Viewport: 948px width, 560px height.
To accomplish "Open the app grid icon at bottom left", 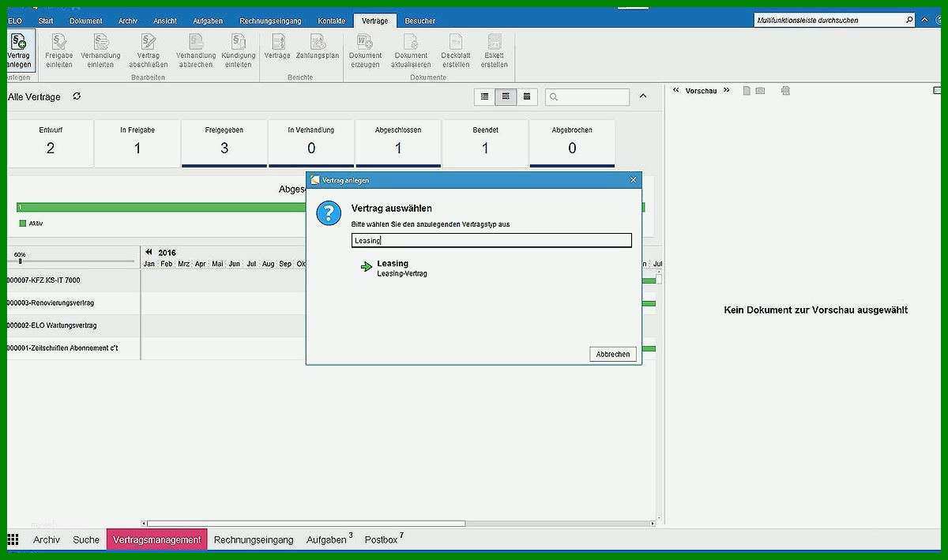I will (13, 539).
